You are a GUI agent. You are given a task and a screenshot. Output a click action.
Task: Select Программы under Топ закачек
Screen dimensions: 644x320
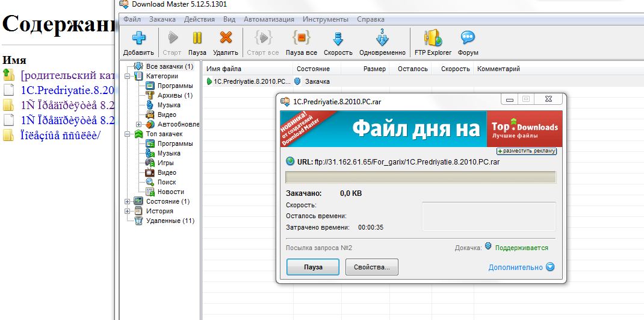(x=175, y=143)
